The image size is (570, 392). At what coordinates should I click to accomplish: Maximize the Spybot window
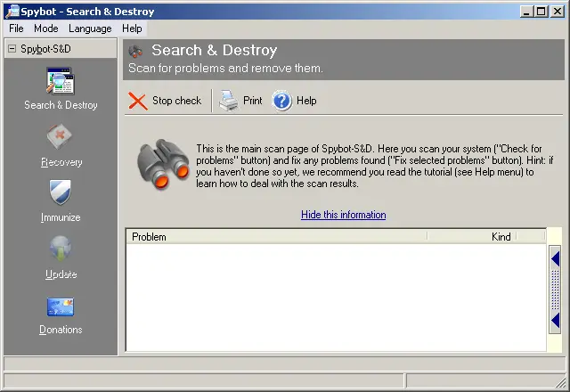click(541, 12)
